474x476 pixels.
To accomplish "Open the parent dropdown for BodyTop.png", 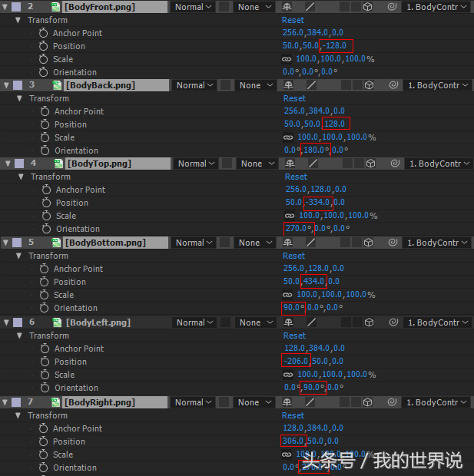I will click(439, 164).
